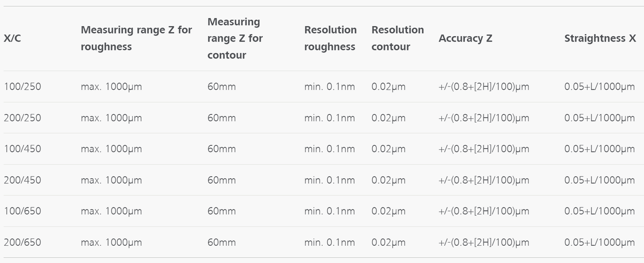The image size is (644, 263).
Task: Click the 100/650 row label
Action: pyautogui.click(x=23, y=211)
